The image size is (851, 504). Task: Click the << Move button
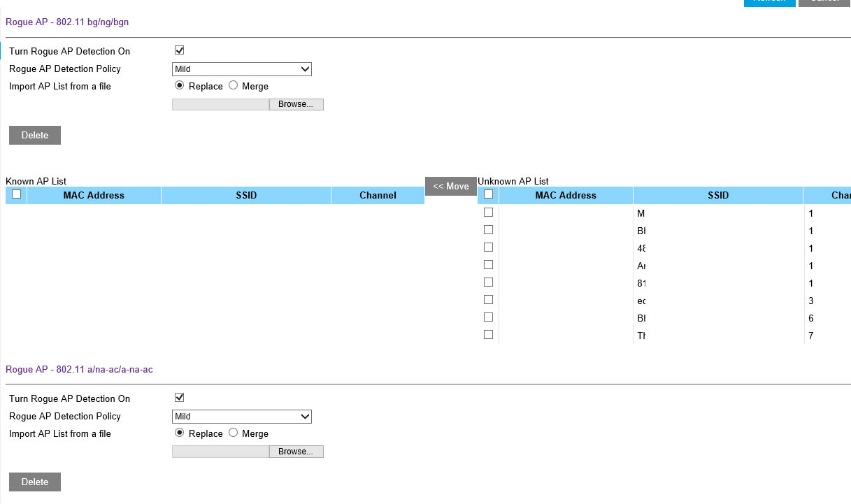(451, 186)
